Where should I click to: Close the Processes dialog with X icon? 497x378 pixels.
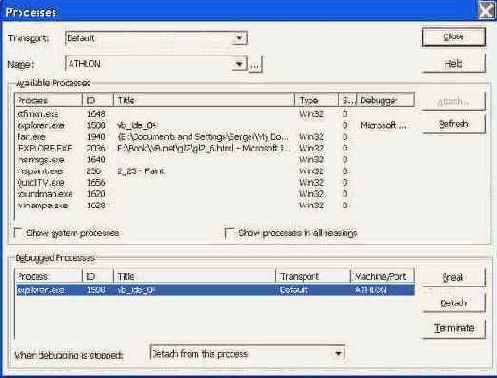tap(486, 11)
